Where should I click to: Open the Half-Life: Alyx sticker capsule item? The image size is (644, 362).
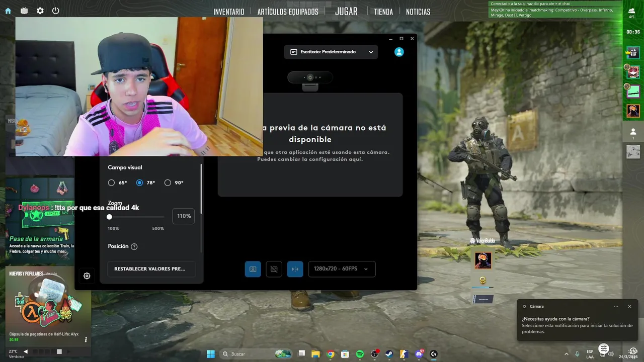48,306
